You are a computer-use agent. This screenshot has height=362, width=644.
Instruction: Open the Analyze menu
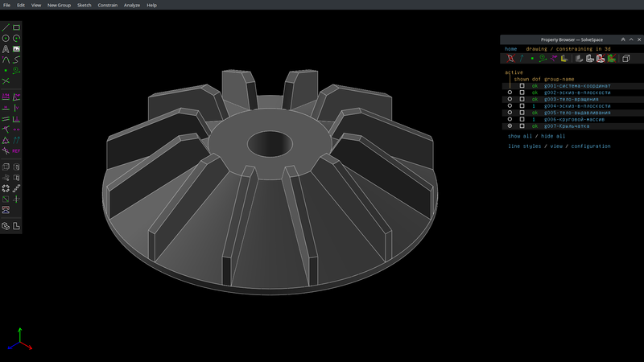pos(132,5)
